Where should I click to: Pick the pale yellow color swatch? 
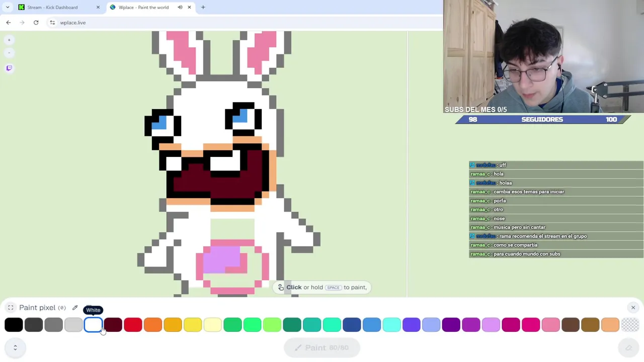[213, 325]
